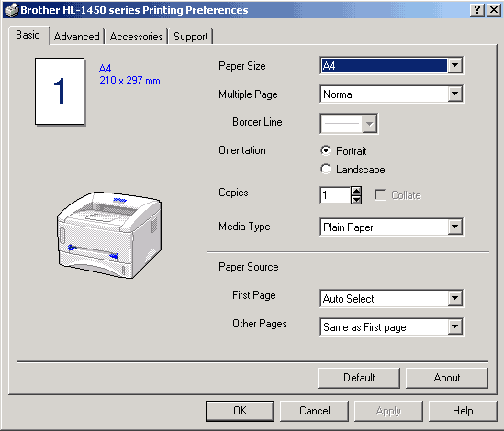The width and height of the screenshot is (504, 431).
Task: Click the Paper Size field showing A4
Action: pos(384,65)
